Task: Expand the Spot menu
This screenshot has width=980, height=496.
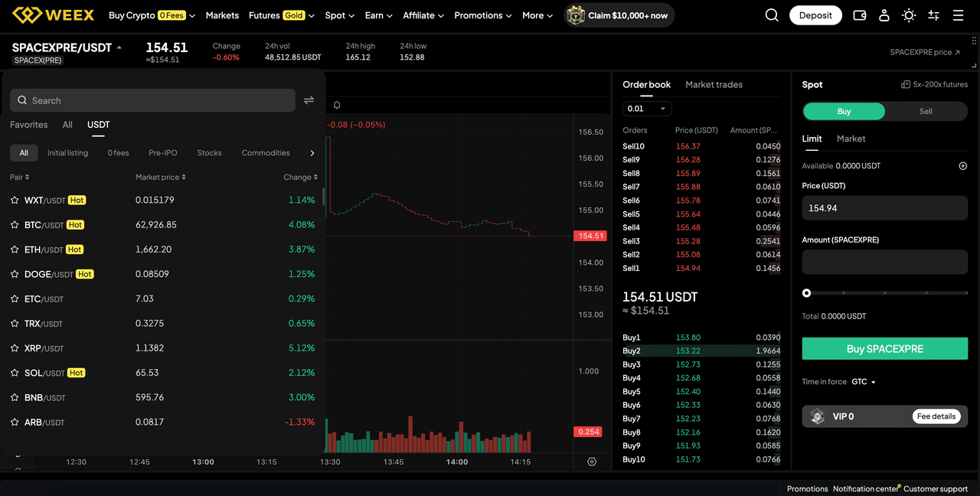Action: click(x=339, y=15)
